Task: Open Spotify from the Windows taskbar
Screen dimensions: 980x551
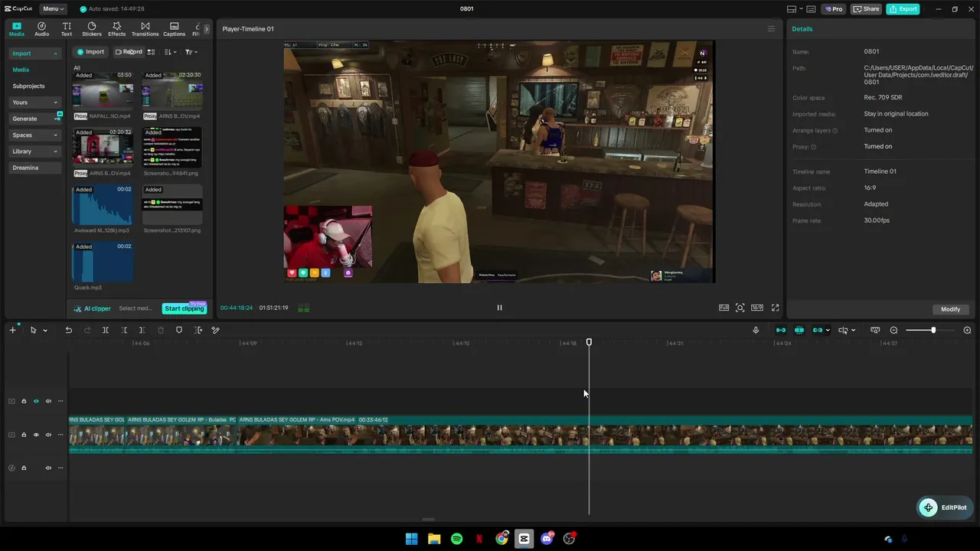Action: click(456, 539)
